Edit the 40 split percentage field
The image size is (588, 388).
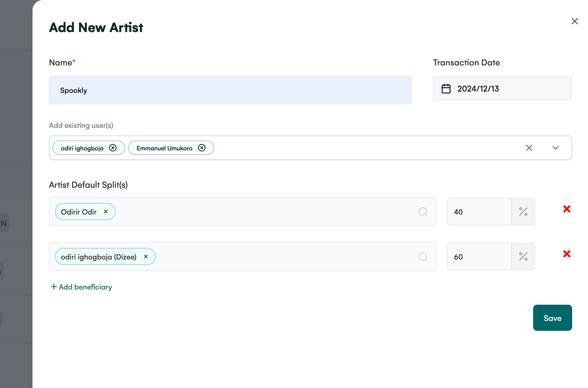[479, 212]
